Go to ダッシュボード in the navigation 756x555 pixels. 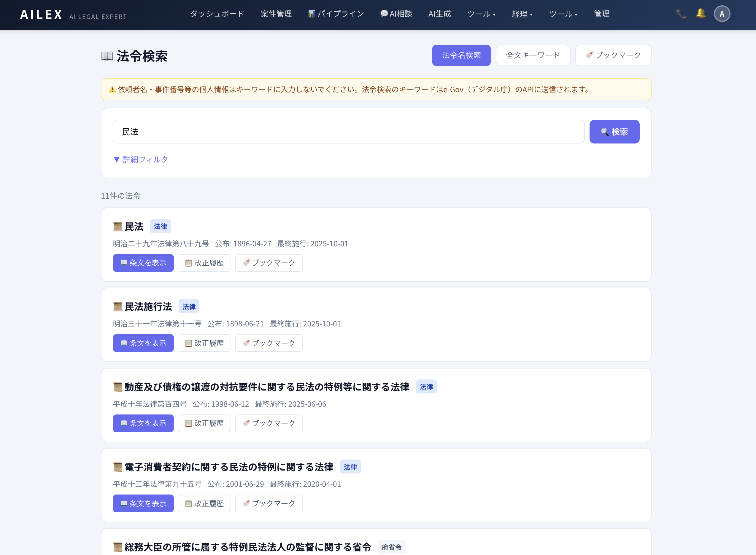click(217, 14)
